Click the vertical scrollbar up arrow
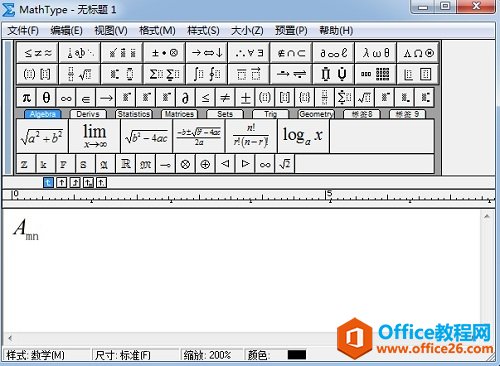The height and width of the screenshot is (366, 500). pos(487,217)
